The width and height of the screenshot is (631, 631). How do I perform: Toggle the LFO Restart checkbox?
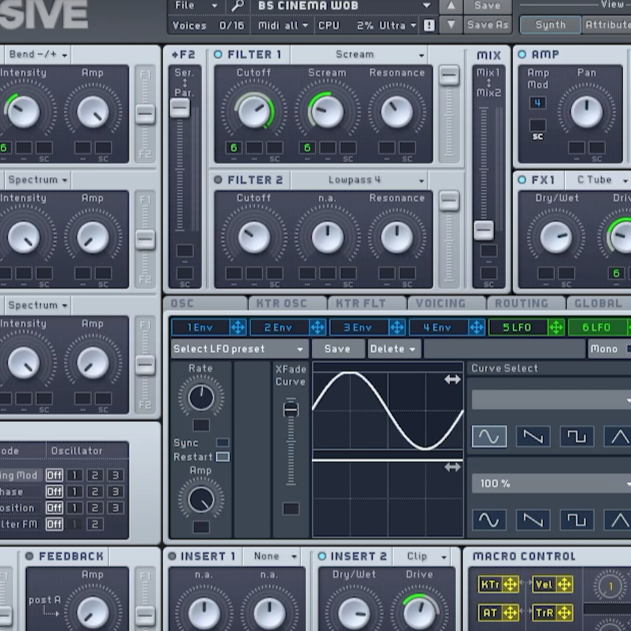click(222, 457)
